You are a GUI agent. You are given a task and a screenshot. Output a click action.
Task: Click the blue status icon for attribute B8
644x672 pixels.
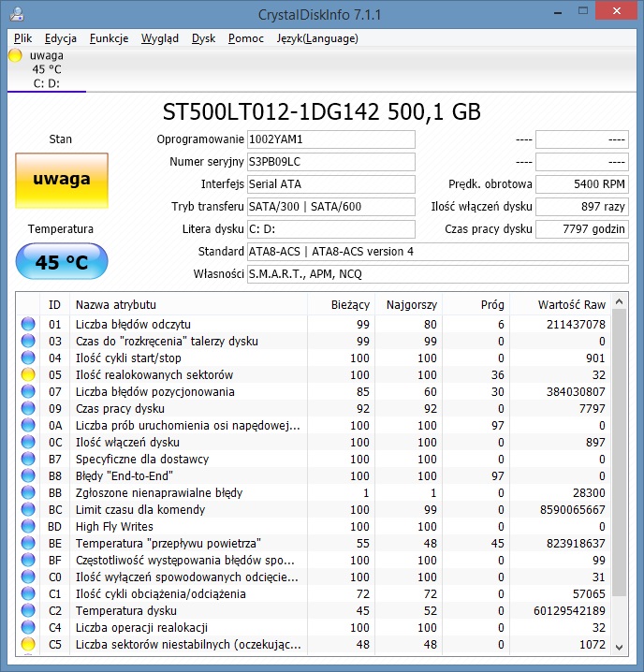[x=28, y=475]
